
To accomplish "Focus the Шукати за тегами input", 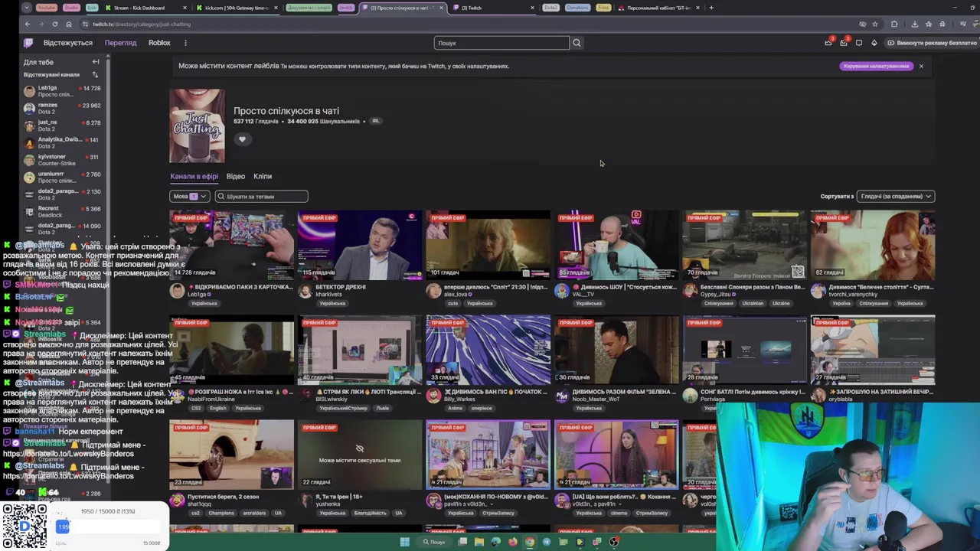I will click(260, 197).
